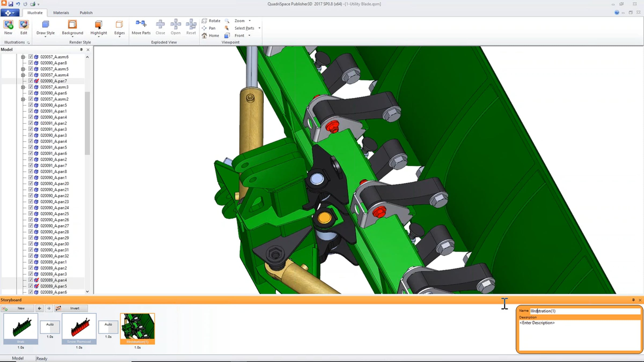This screenshot has height=362, width=644.
Task: Click the illustration Name input field
Action: (585, 311)
